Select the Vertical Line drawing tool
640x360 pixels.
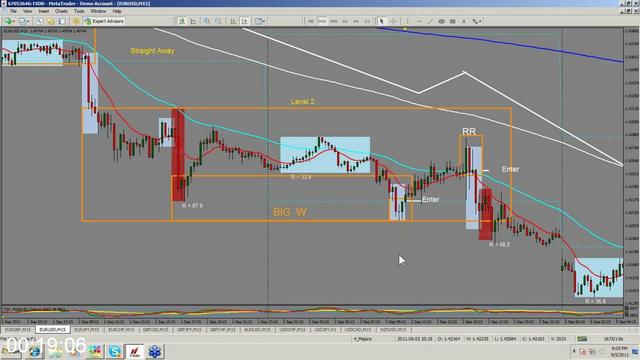click(407, 21)
